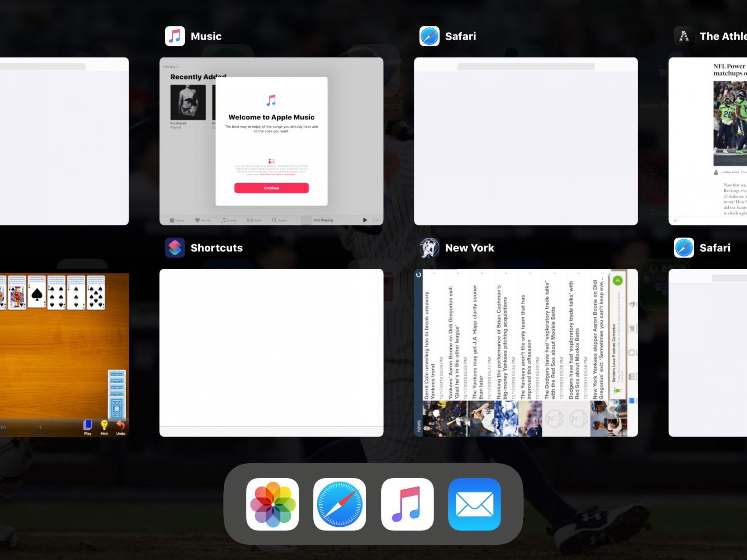Tap the lower-right Safari app icon
This screenshot has width=747, height=560.
coord(684,248)
